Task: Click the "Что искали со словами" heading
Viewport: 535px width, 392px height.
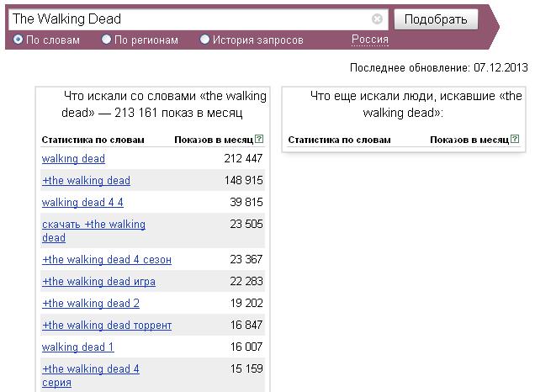Action: (164, 104)
